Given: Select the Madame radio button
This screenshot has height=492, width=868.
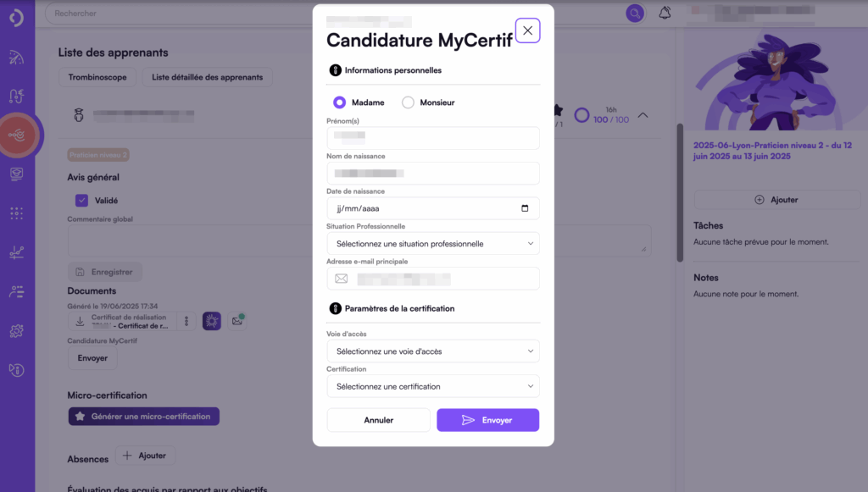Looking at the screenshot, I should click(339, 102).
